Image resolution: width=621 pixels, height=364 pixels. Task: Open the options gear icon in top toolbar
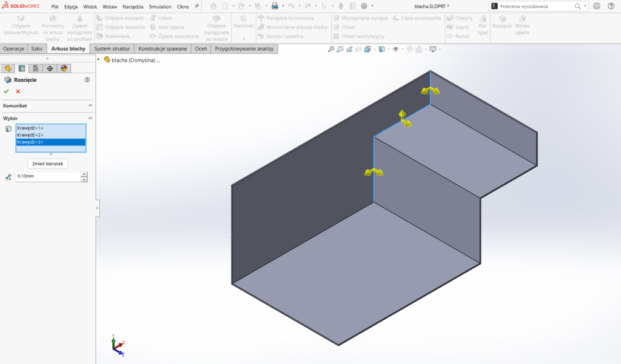[364, 6]
